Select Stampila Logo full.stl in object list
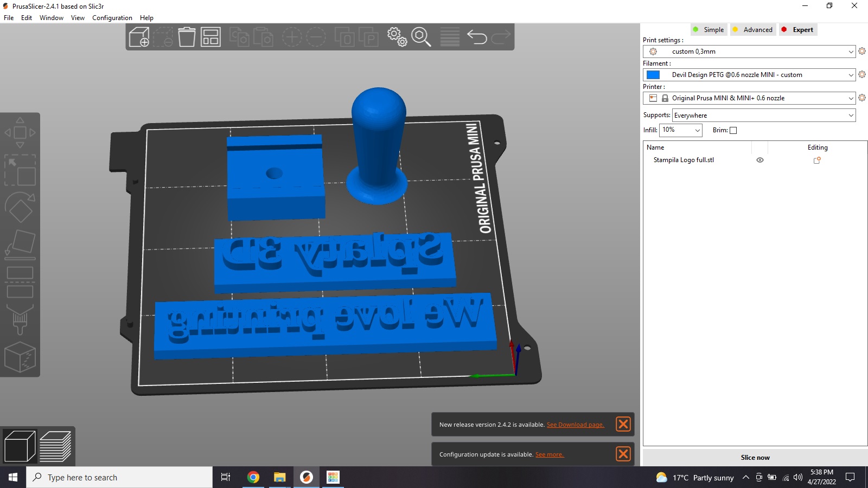Screen dimensions: 868x488 (684, 160)
